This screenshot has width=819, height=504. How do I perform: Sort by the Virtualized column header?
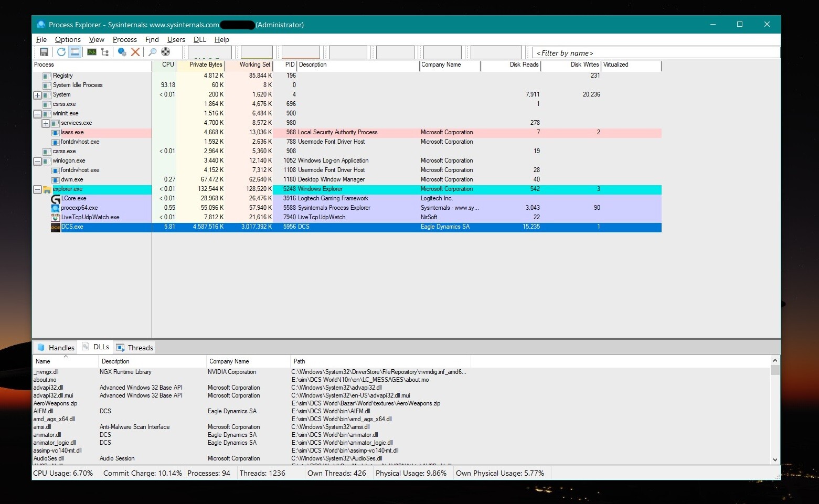coord(631,65)
